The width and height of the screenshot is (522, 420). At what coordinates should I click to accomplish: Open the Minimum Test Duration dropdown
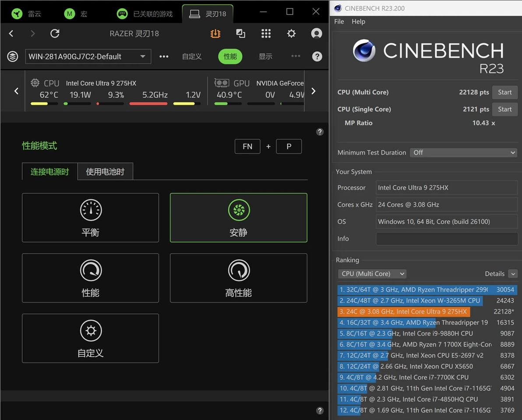pyautogui.click(x=463, y=152)
